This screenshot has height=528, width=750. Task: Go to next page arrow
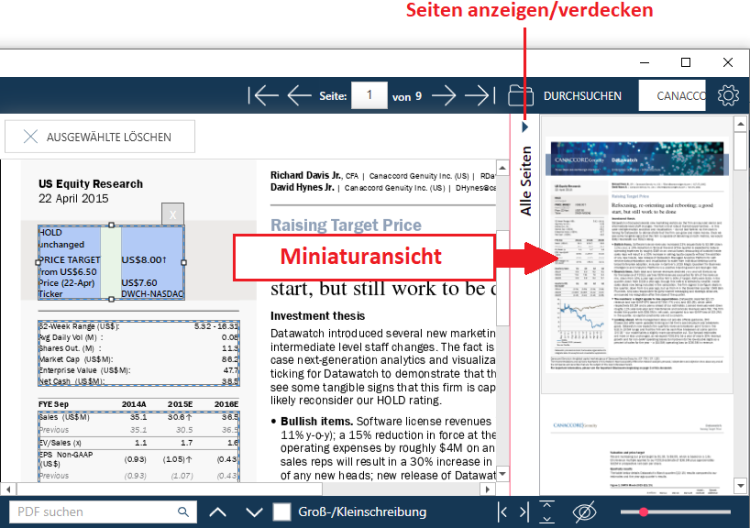[444, 96]
